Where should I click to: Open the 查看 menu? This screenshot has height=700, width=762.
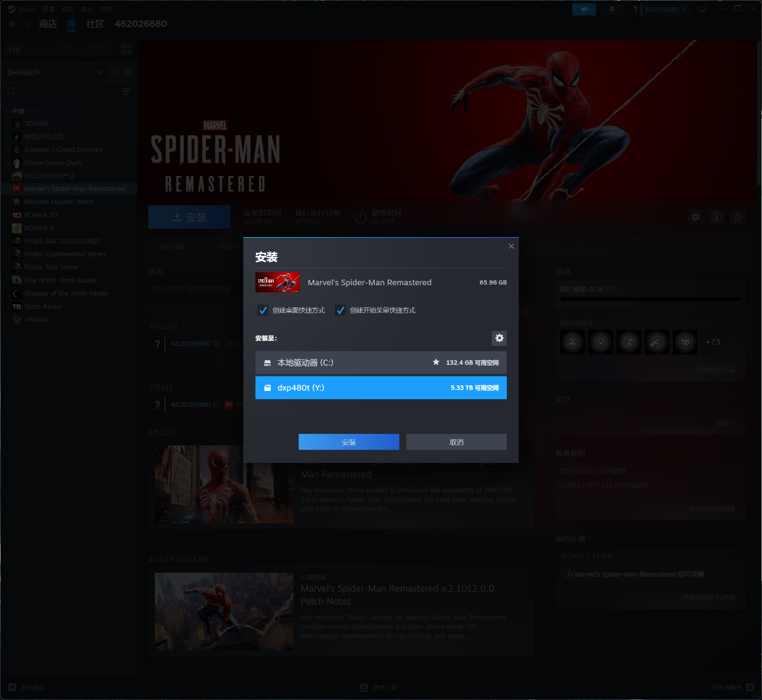click(x=49, y=9)
